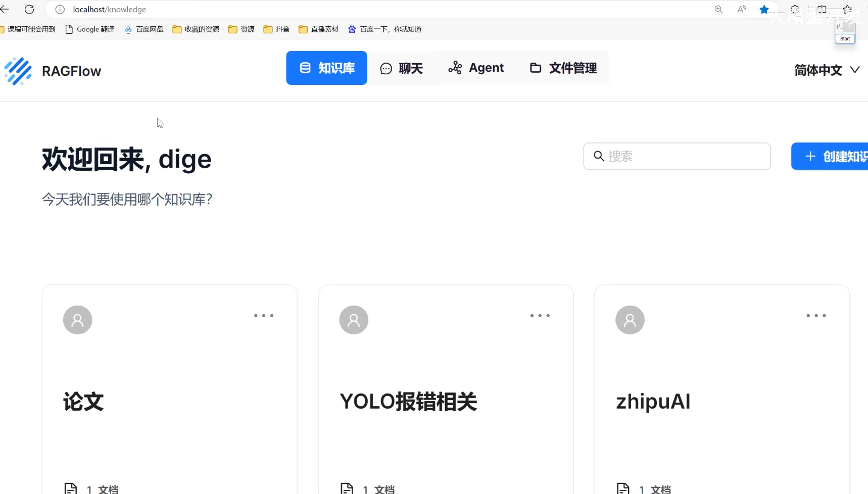Expand the 简体中文 language dropdown

[827, 70]
